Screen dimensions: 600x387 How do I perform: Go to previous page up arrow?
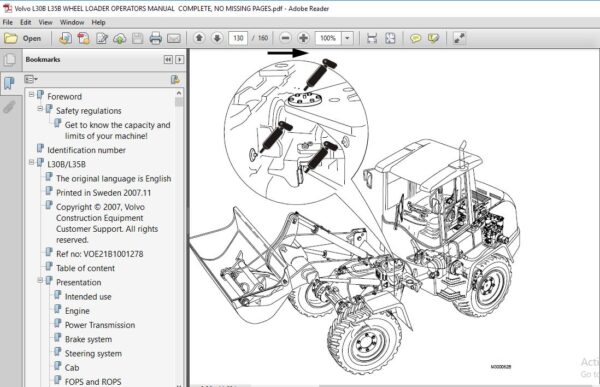[x=199, y=38]
